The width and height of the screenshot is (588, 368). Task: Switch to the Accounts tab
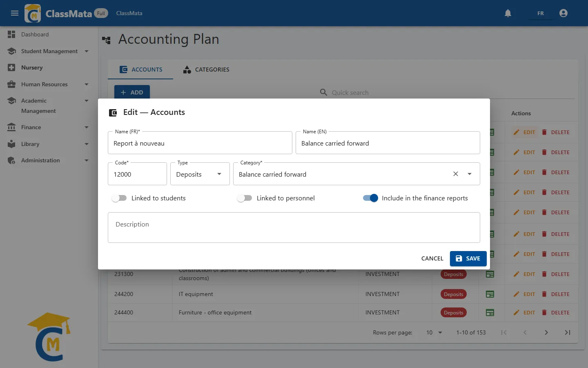(140, 70)
